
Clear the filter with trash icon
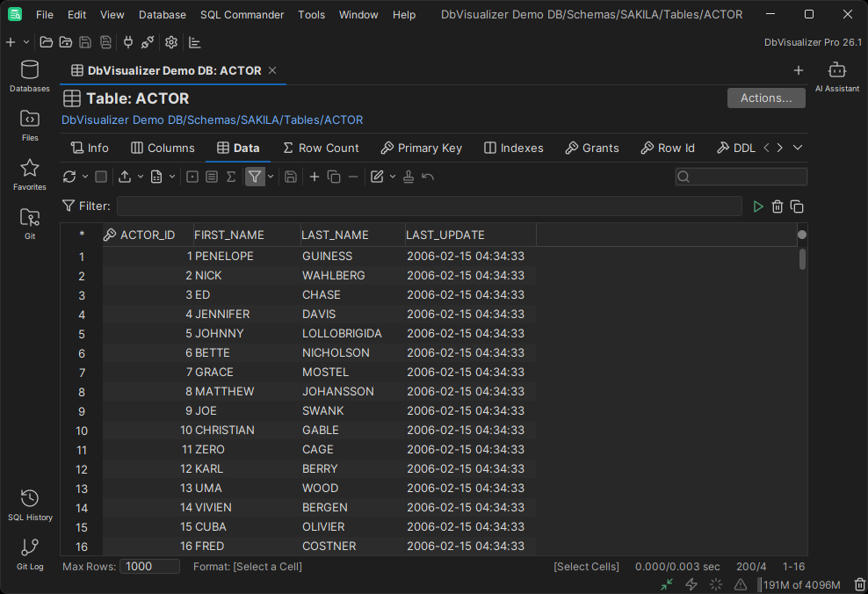pos(778,206)
